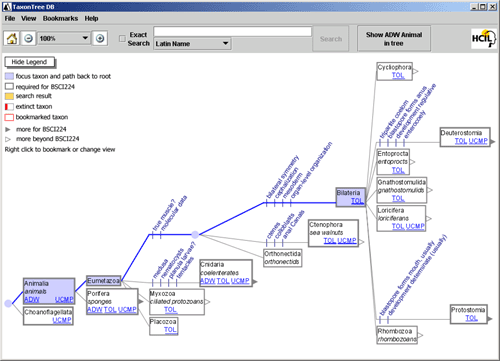Open the UCMP link under Loricifera
This screenshot has height=361, width=500.
[x=415, y=227]
